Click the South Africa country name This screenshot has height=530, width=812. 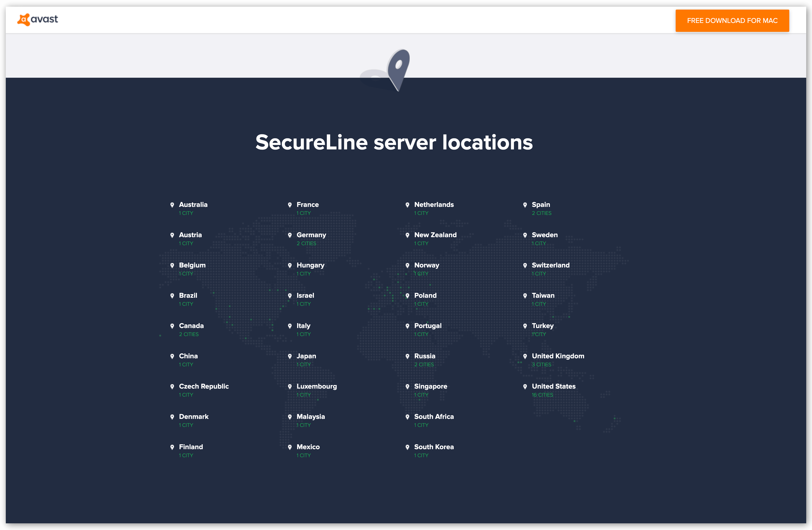[x=434, y=416]
